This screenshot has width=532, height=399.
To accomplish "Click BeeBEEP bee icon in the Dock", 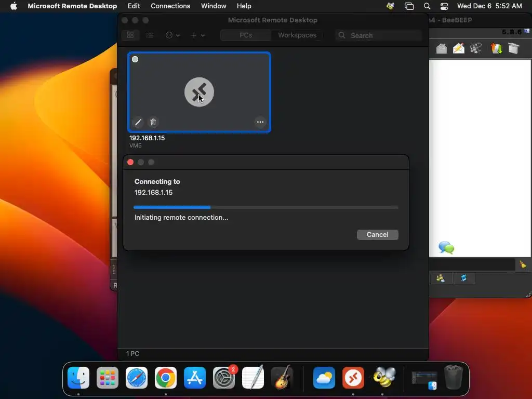I will 384,377.
